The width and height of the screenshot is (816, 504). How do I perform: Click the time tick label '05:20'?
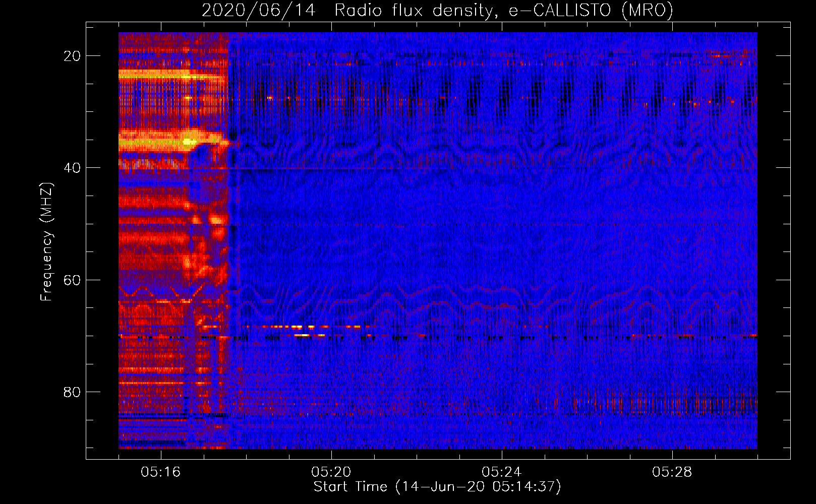331,472
